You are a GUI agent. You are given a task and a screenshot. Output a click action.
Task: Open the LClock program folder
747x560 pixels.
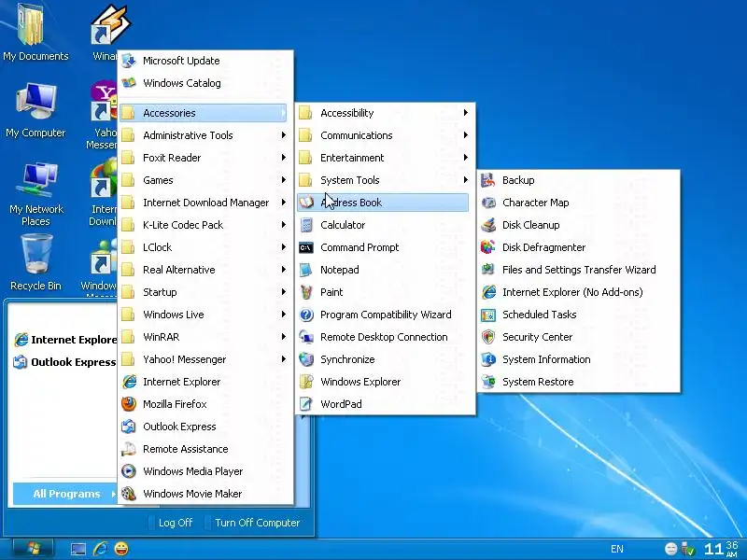click(204, 247)
